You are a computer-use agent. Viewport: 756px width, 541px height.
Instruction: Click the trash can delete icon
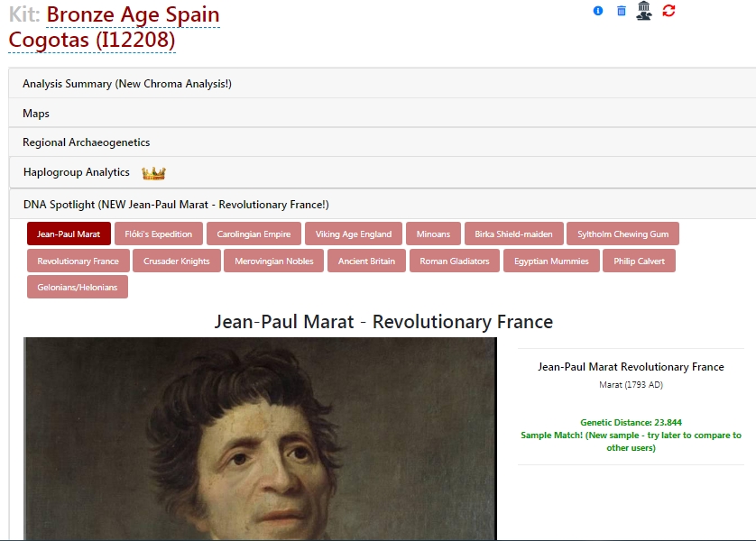pos(622,11)
